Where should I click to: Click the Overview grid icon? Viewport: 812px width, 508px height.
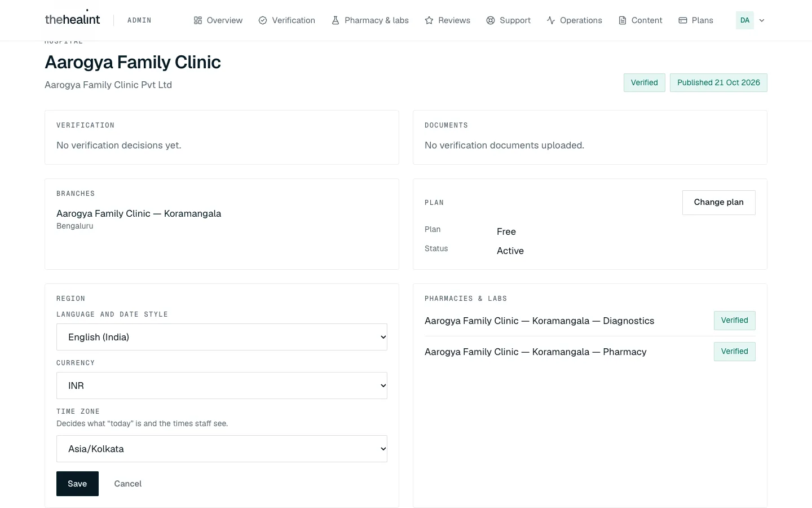click(x=198, y=20)
